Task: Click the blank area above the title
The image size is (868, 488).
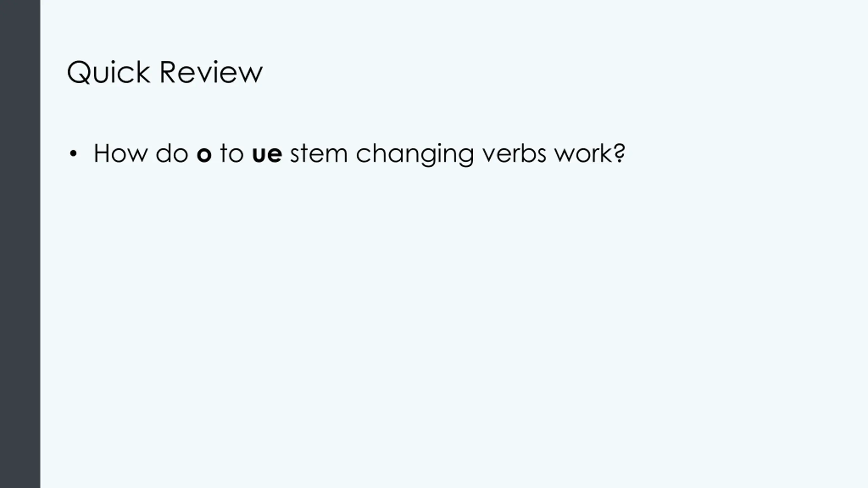Action: click(441, 27)
